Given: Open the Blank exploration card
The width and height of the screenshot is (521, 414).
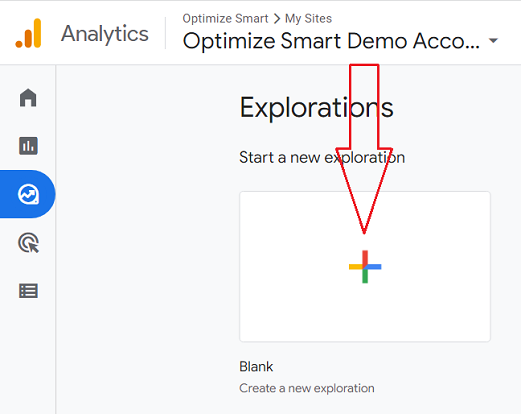Looking at the screenshot, I should pos(365,267).
